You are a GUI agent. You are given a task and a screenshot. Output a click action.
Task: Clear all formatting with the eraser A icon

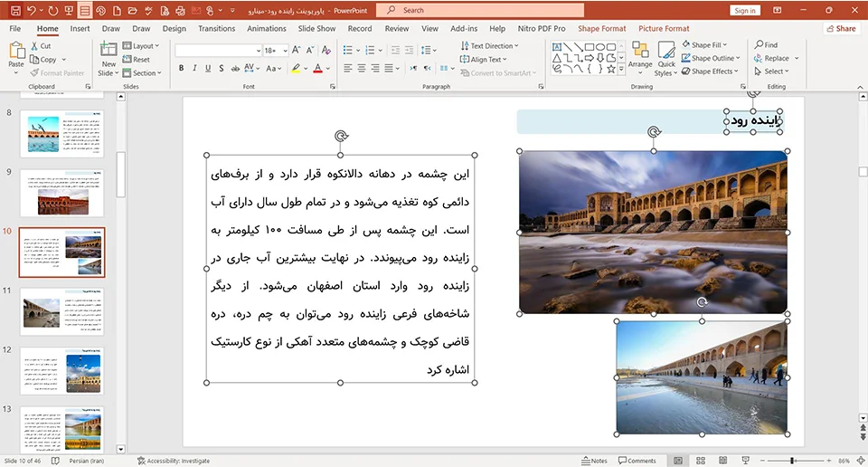[326, 51]
